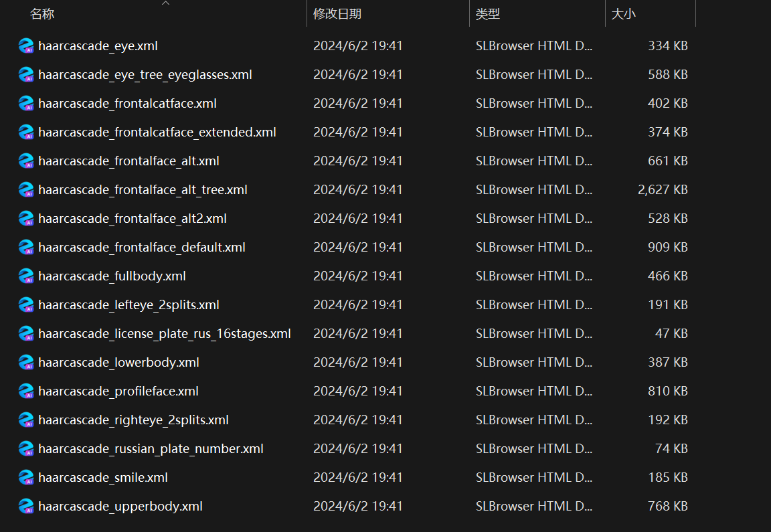
Task: Select file name haarcascade_frontalface_alt2.xml
Action: pos(133,219)
